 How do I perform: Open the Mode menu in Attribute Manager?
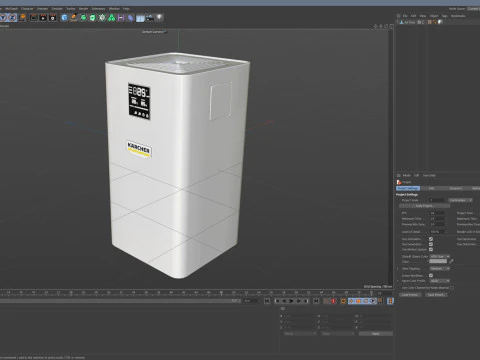pos(407,175)
